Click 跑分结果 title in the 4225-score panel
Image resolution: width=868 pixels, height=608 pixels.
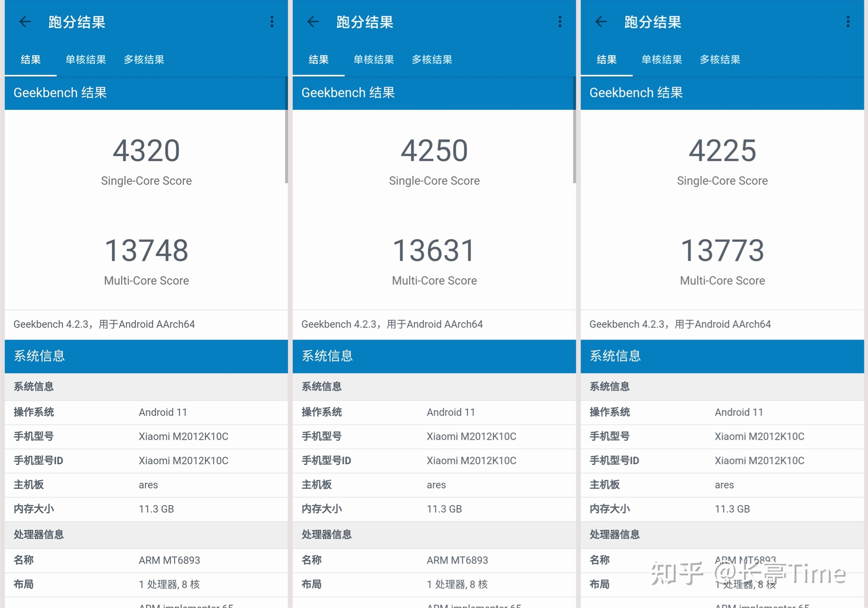point(653,22)
